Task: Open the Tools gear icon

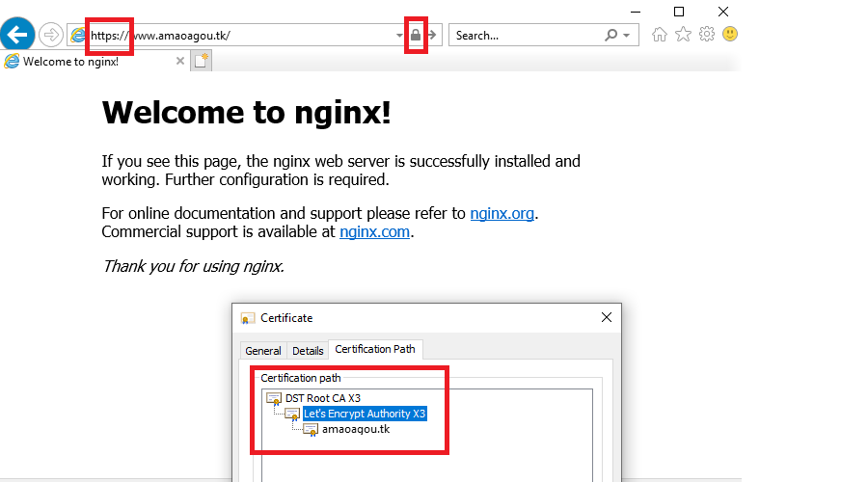Action: (707, 35)
